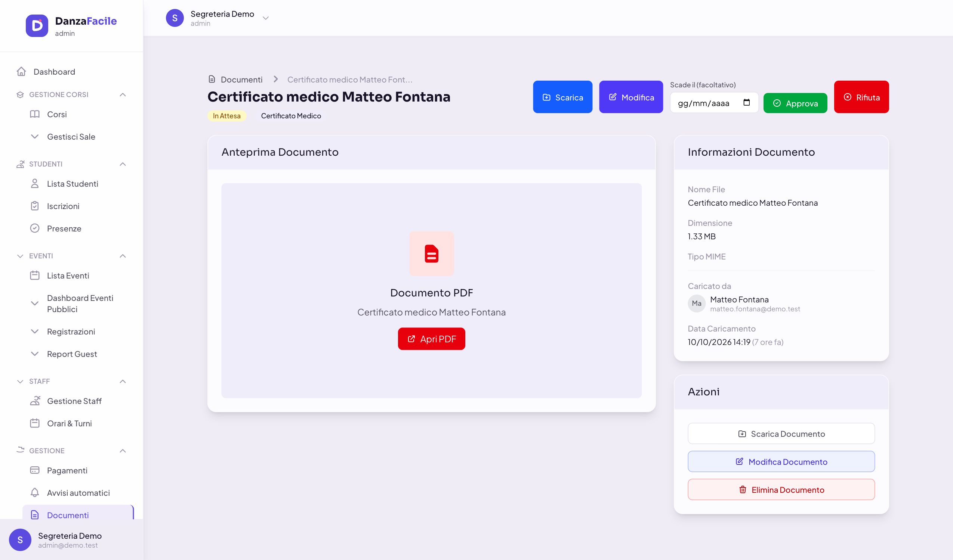Click the Rifiuta button
This screenshot has width=953, height=560.
[861, 97]
